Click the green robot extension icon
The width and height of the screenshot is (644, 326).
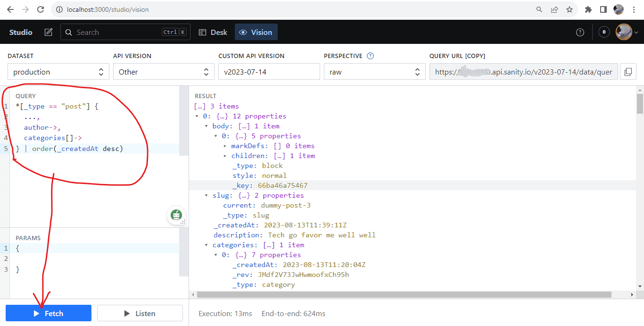(x=176, y=215)
